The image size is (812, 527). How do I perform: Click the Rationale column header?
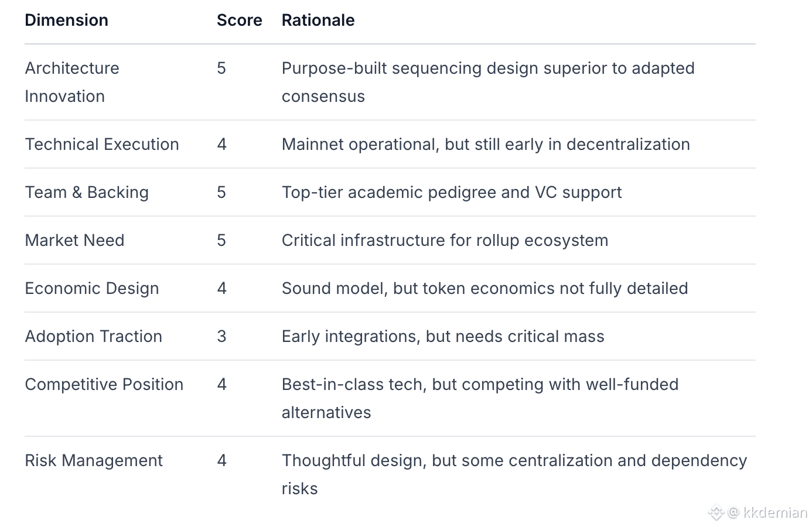[x=318, y=20]
